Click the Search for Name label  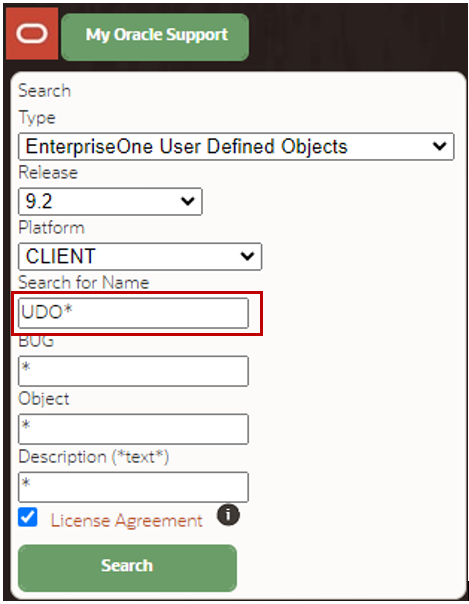pyautogui.click(x=84, y=283)
